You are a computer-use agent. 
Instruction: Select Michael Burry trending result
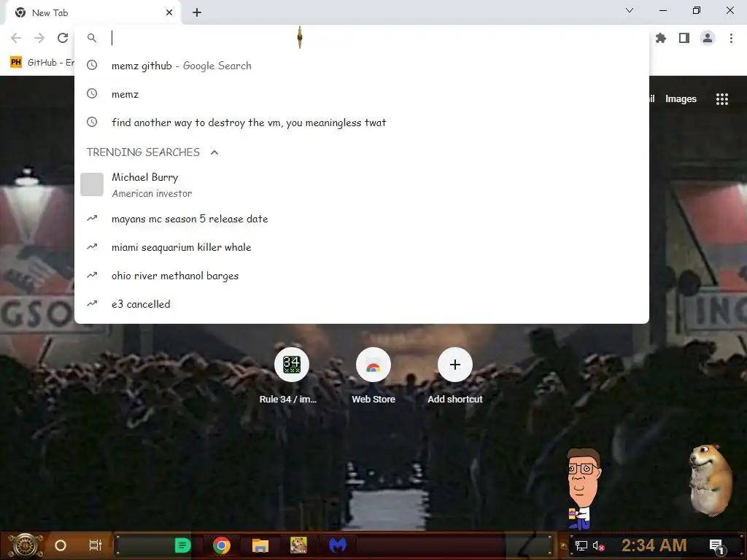(362, 184)
